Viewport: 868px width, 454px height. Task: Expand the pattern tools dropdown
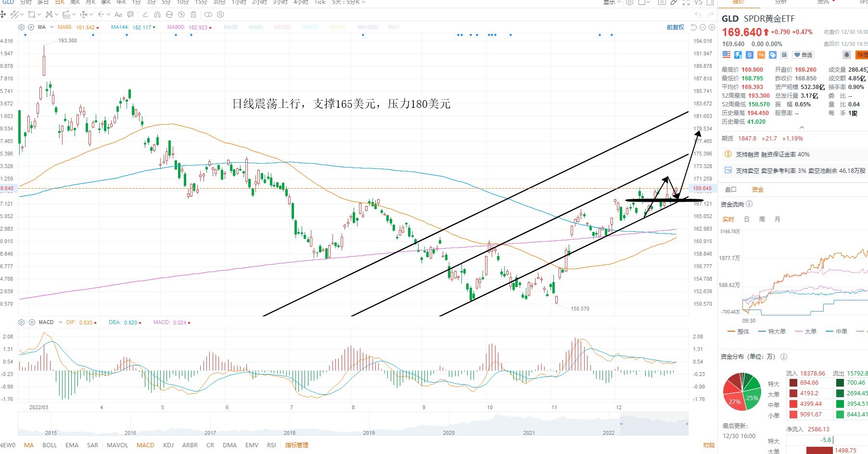[x=57, y=14]
